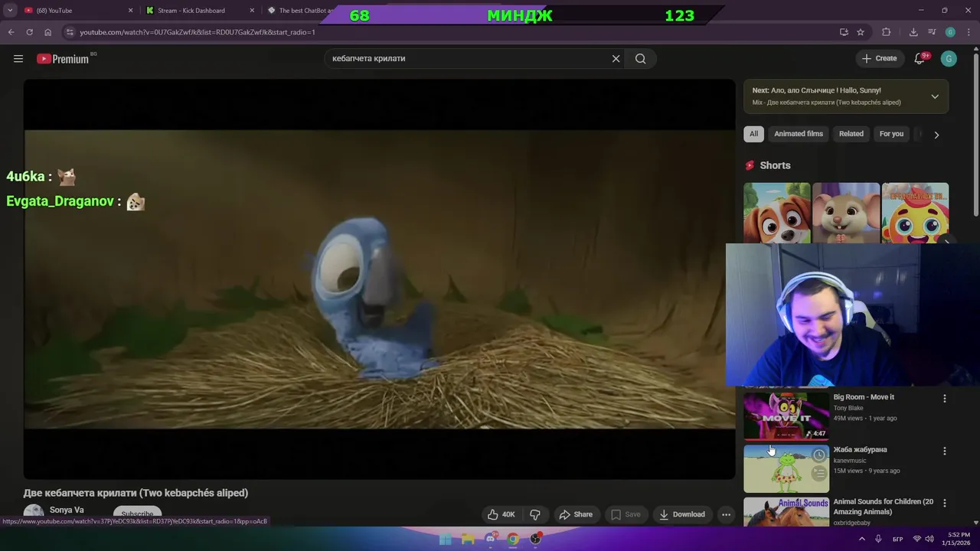Open the hamster Shorts thumbnail
The height and width of the screenshot is (551, 980).
[x=846, y=213]
